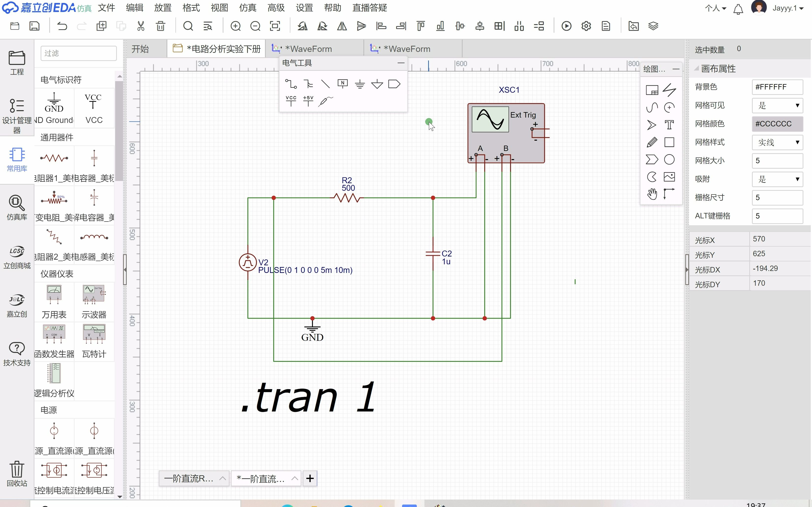Screen dimensions: 812x507
Task: Open the Jayyy.1 user account menu
Action: (x=787, y=8)
